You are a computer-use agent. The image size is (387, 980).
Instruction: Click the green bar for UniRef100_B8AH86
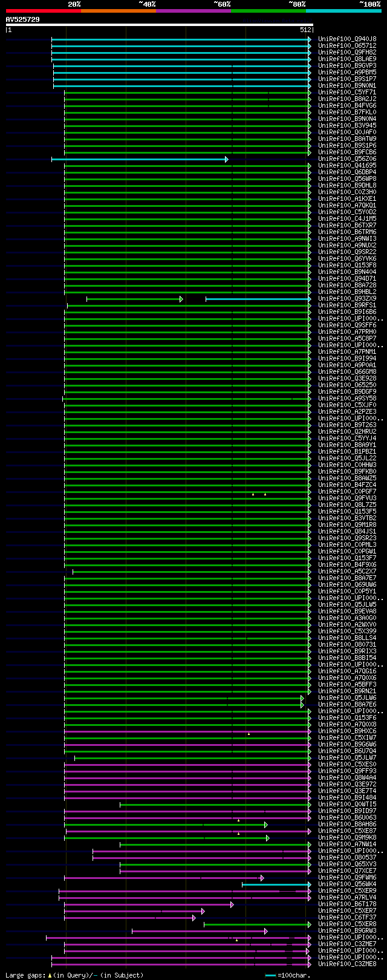(x=166, y=825)
